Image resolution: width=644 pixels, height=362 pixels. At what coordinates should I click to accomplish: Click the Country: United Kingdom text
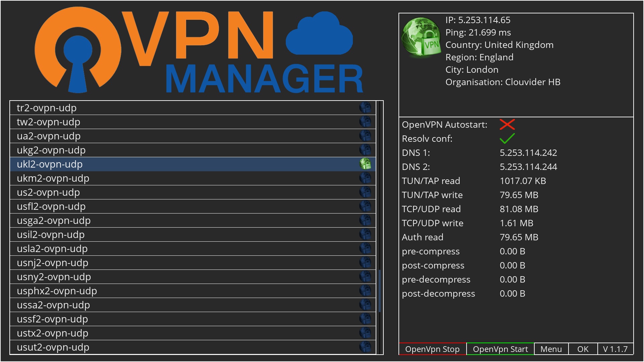click(x=499, y=45)
